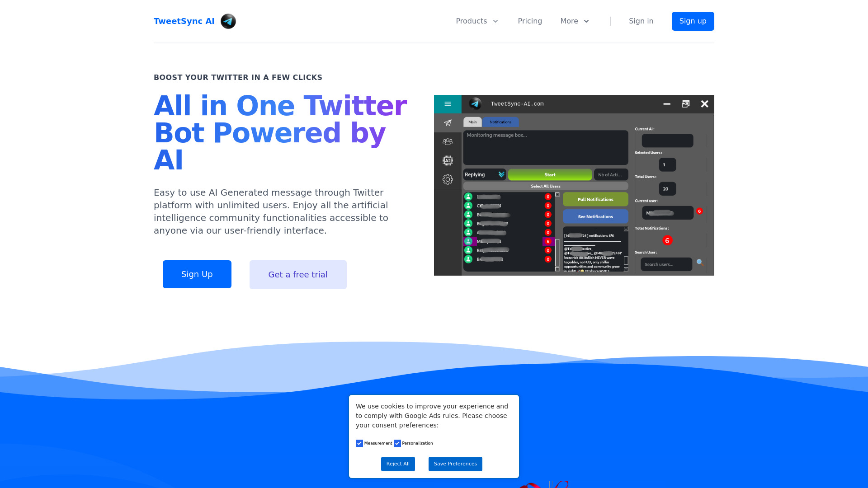
Task: Click the Sign Up button
Action: 197,274
